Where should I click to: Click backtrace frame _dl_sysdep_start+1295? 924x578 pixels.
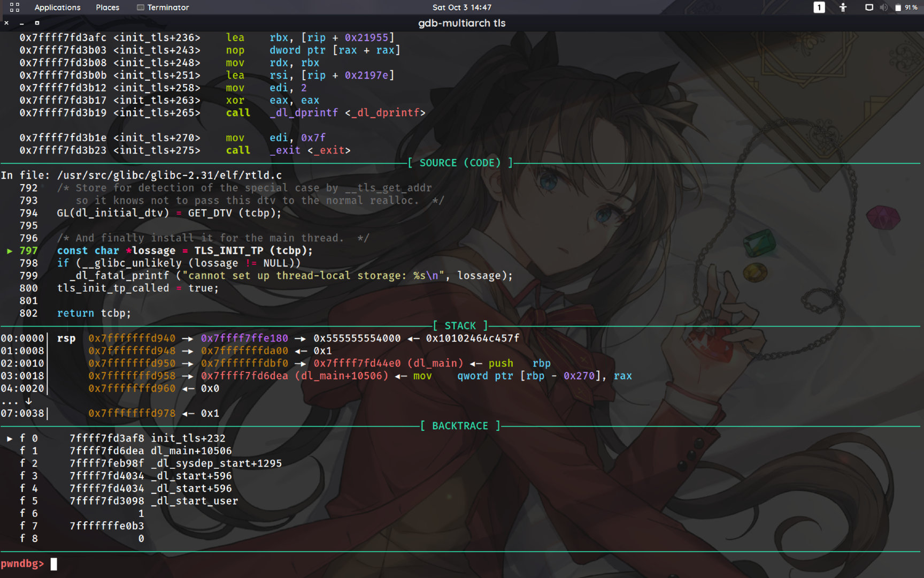coord(175,463)
